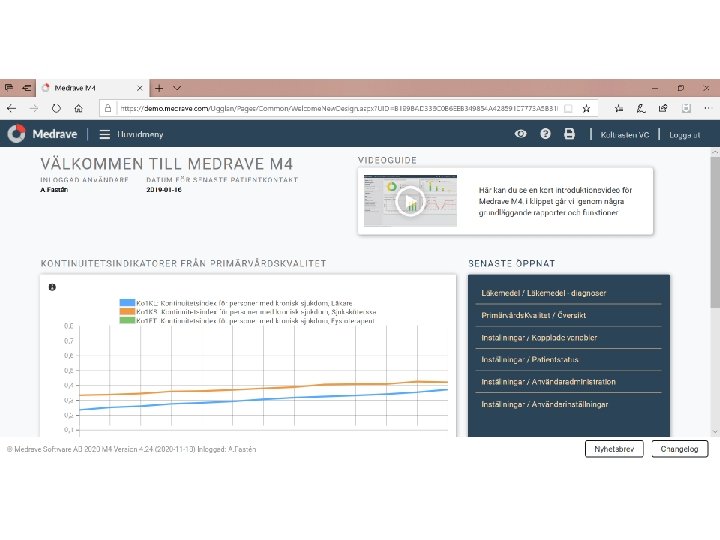Open Inställningar / Kopplade variabler item
The height and width of the screenshot is (540, 720).
539,338
